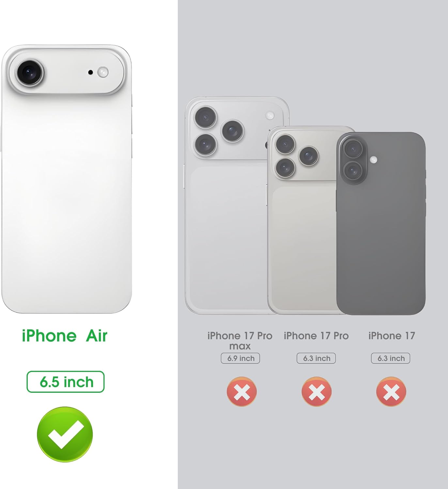
Task: Select the 6.9 inch size badge
Action: tap(240, 358)
